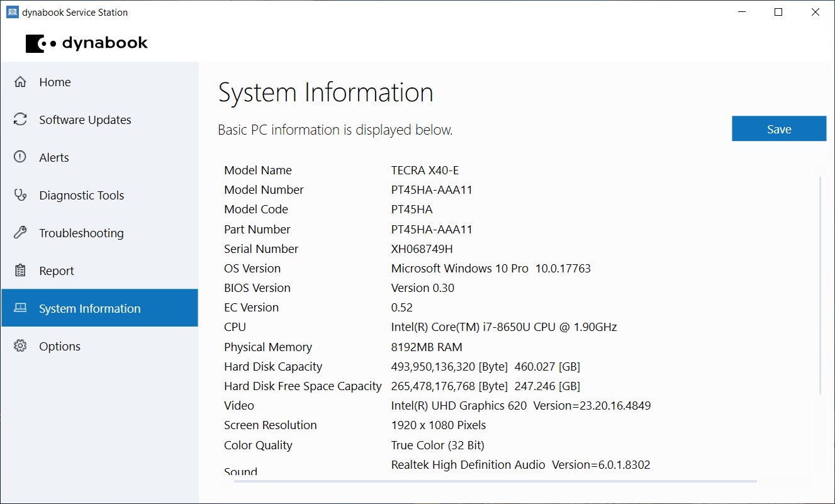Click the Software Updates refresh icon
The height and width of the screenshot is (504, 835).
coord(20,120)
